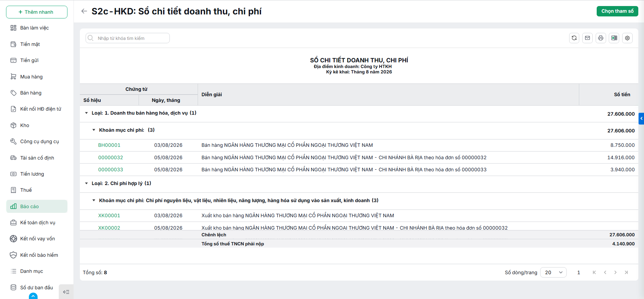
Task: Click the Tiền lương icon
Action: point(13,174)
